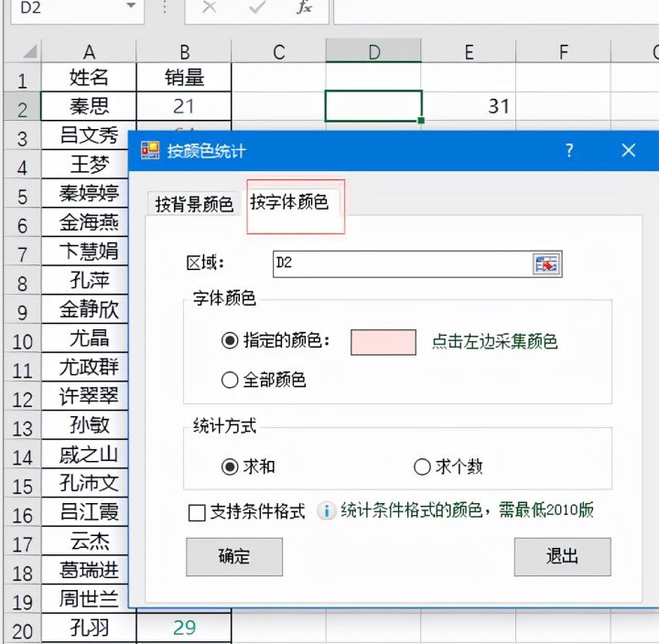Click cell containing 云杰

pyautogui.click(x=85, y=541)
